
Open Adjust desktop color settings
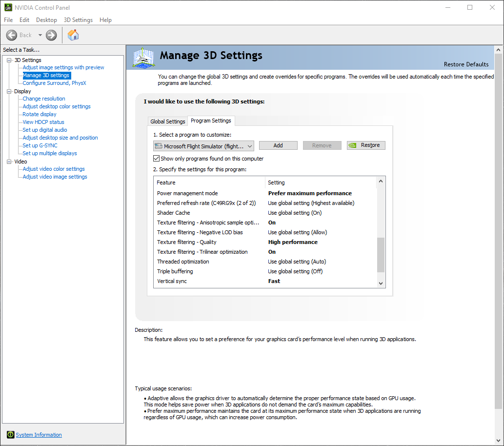[x=57, y=106]
